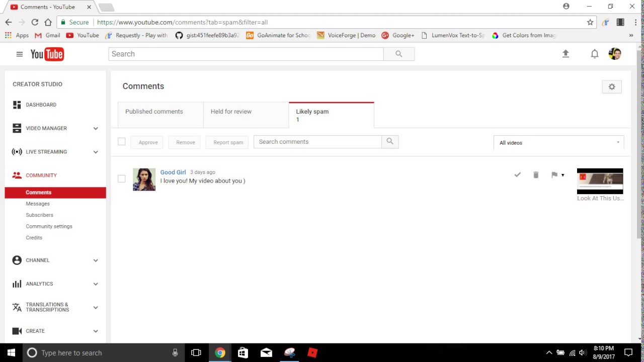Open Community settings
Image resolution: width=644 pixels, height=362 pixels.
click(49, 226)
